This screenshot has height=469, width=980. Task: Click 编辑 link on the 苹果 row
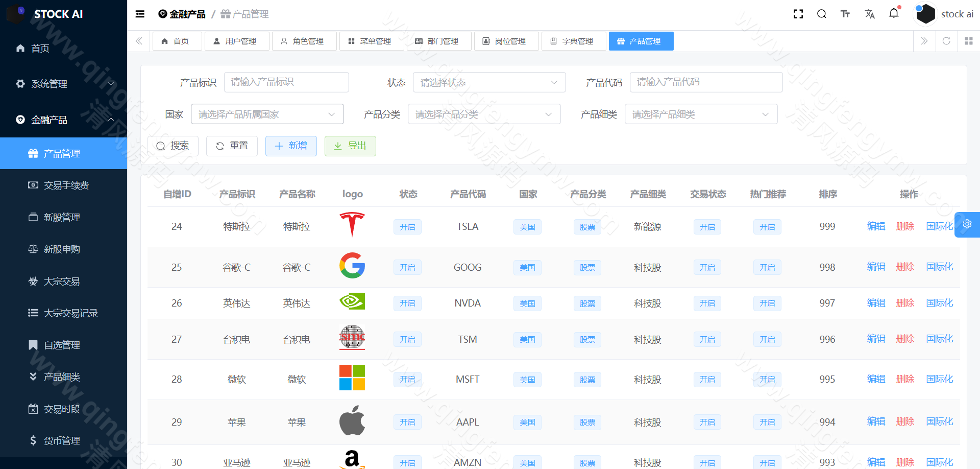876,421
